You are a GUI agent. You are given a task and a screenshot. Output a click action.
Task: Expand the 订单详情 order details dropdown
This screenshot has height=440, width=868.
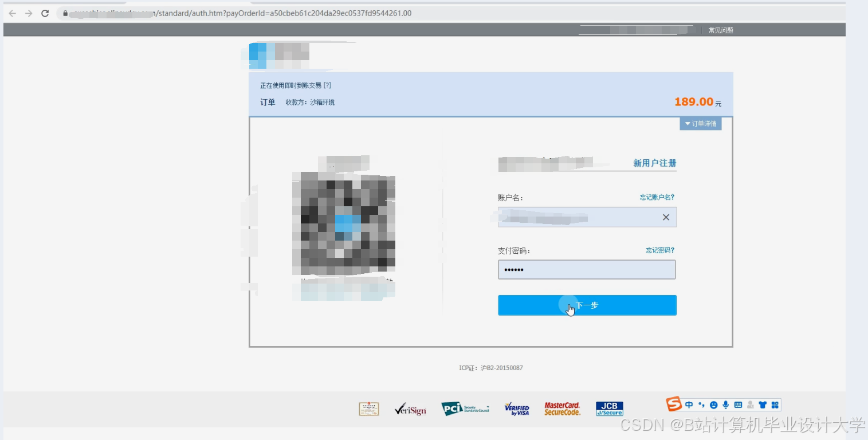[x=701, y=124]
